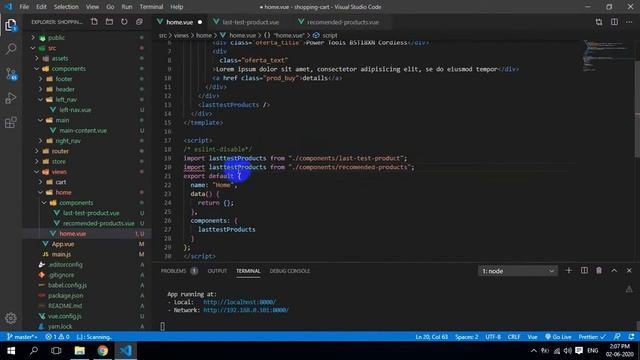The height and width of the screenshot is (360, 640).
Task: Expand the store folder
Action: click(59, 162)
